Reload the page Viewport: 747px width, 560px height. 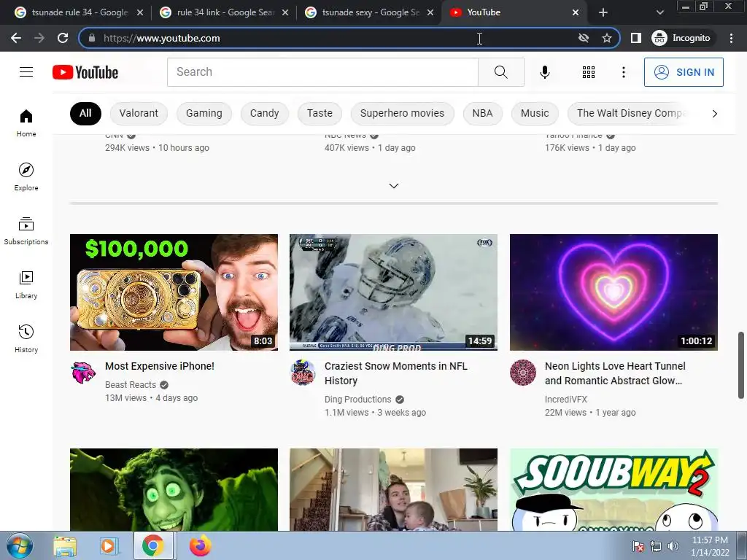point(63,38)
